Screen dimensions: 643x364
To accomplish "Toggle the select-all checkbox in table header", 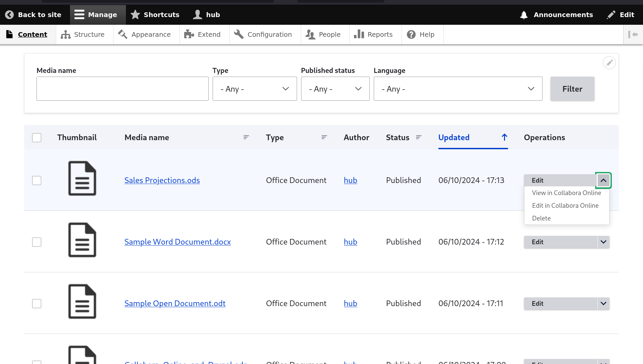I will (37, 138).
